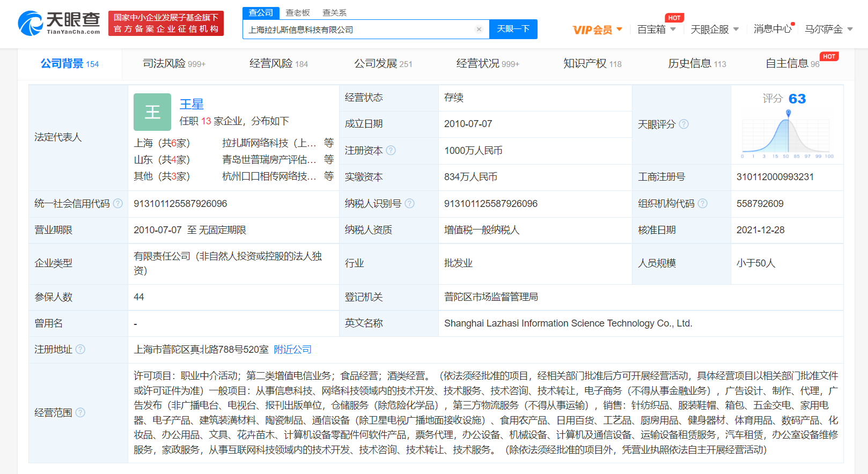Image resolution: width=868 pixels, height=474 pixels.
Task: Click the green 王 avatar thumbnail
Action: (x=152, y=112)
